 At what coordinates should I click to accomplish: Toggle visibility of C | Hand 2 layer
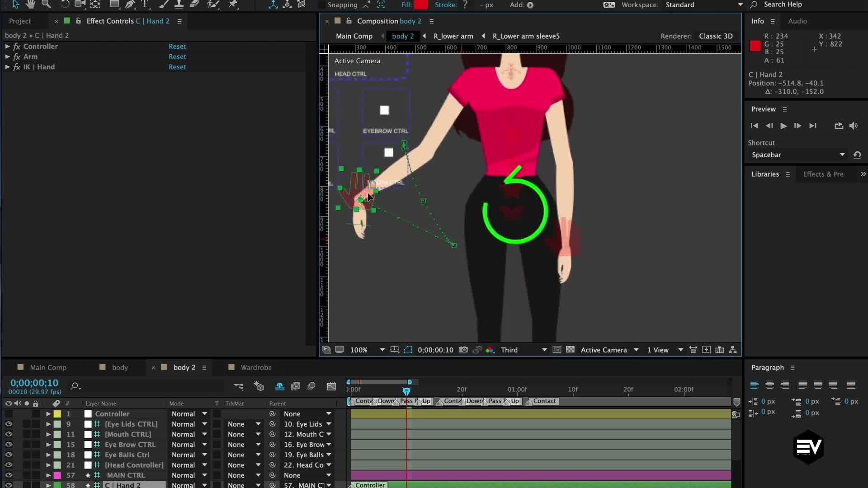(8, 484)
